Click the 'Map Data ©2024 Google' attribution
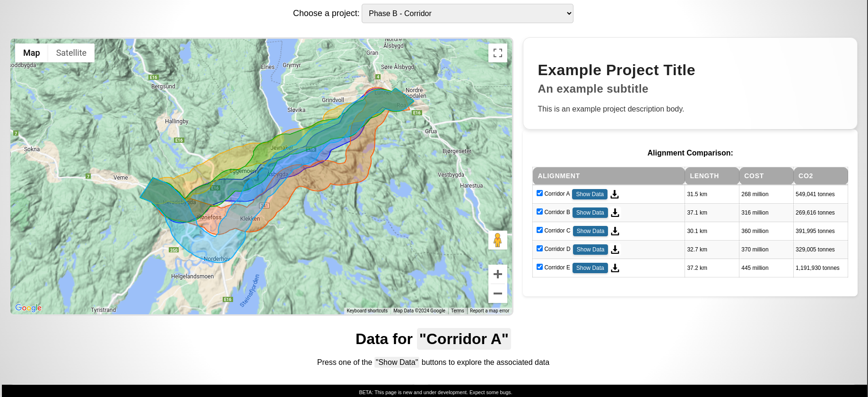Screen dimensions: 868x397 419,311
